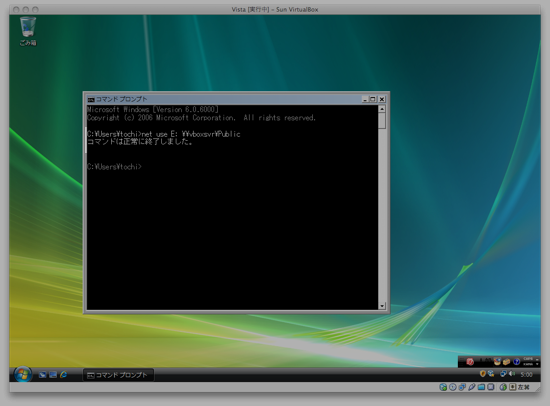Launch Internet Explorer from quick launch
Screen dimensions: 550x406
63,375
